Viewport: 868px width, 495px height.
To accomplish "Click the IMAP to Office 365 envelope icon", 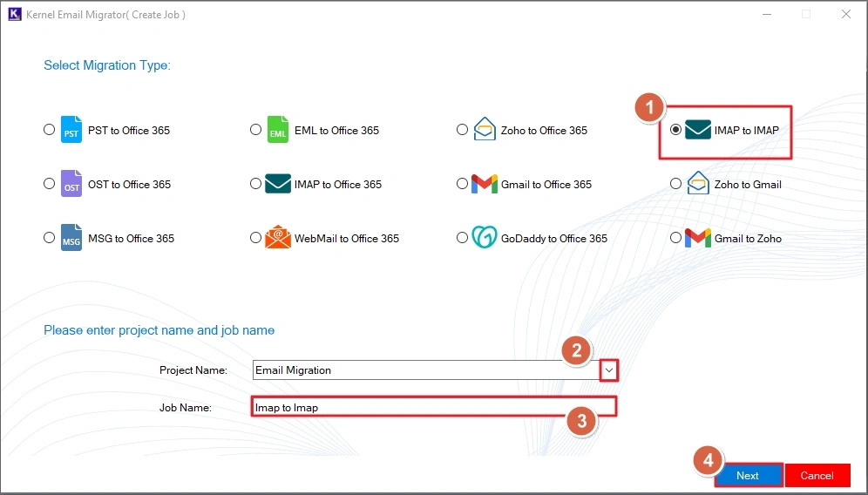I will coord(278,184).
